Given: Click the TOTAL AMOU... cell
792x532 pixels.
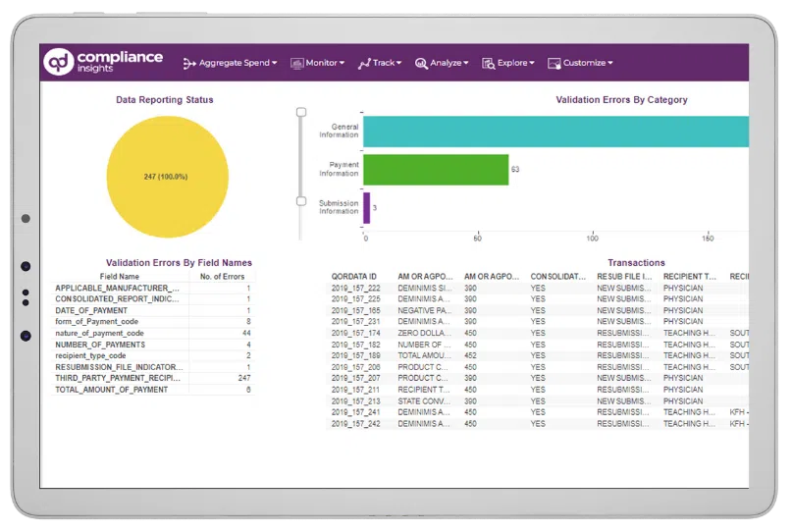Looking at the screenshot, I should (x=424, y=355).
